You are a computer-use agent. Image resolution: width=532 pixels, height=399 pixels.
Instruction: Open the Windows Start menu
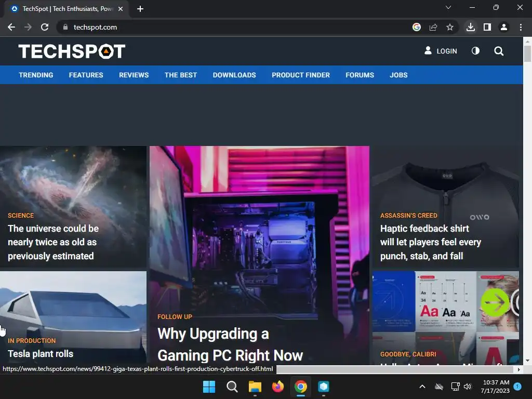click(209, 387)
